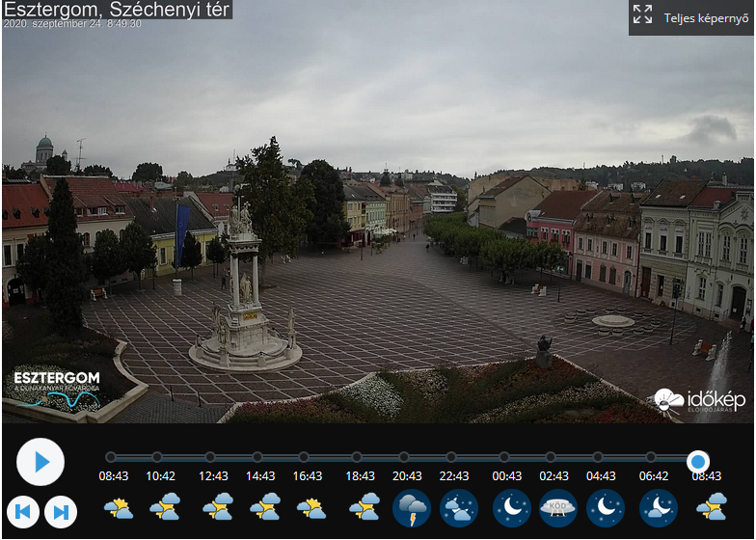Select the first 08:43 timeline marker
The image size is (756, 540).
[x=111, y=457]
